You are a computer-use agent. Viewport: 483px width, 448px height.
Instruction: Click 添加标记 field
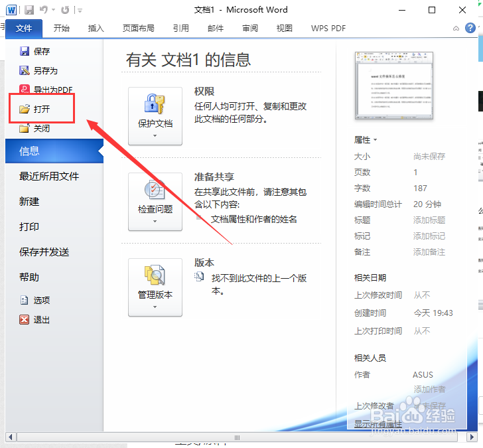429,236
